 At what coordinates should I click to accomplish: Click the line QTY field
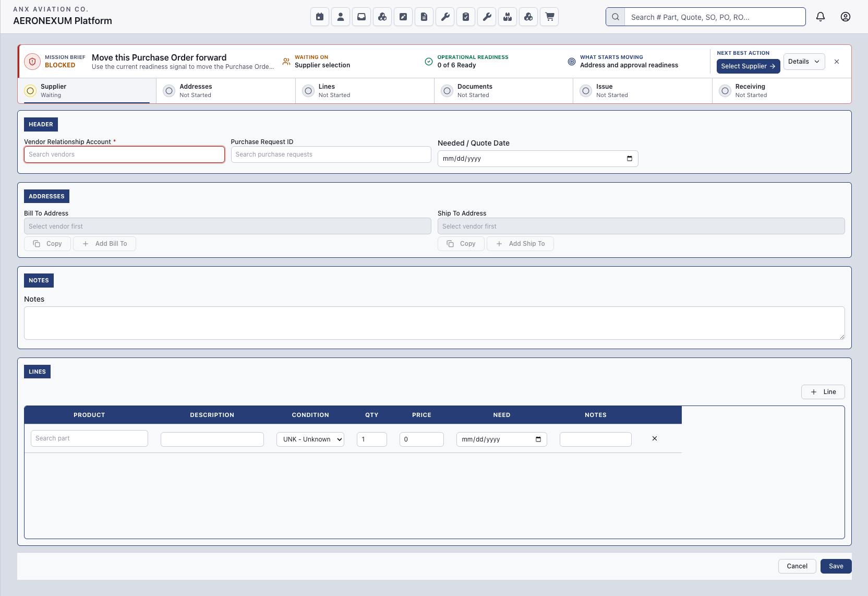pyautogui.click(x=372, y=439)
